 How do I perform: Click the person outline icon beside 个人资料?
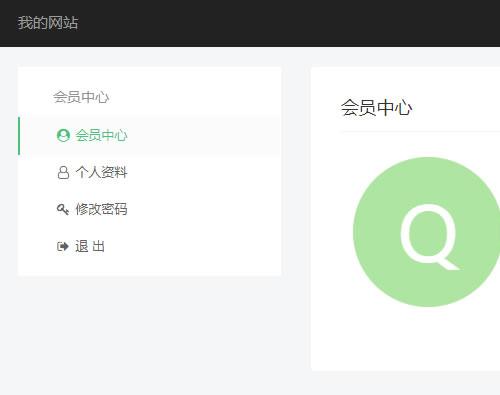[x=63, y=172]
